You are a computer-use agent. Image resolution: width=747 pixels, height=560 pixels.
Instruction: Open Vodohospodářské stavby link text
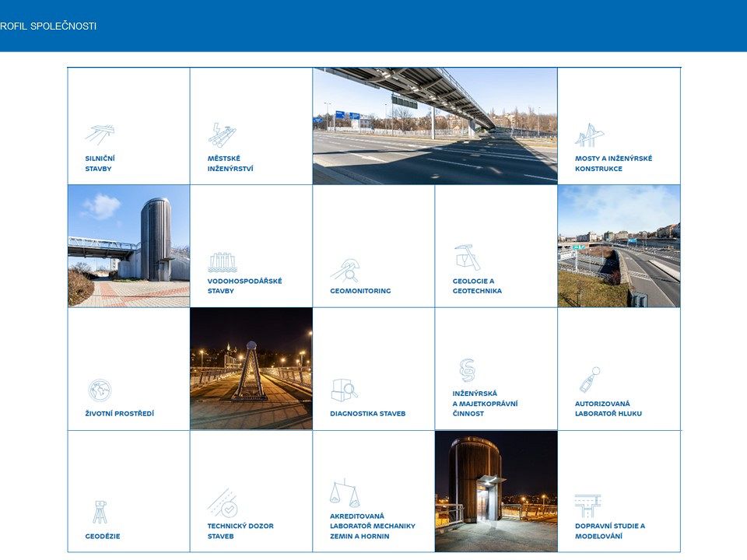(244, 285)
